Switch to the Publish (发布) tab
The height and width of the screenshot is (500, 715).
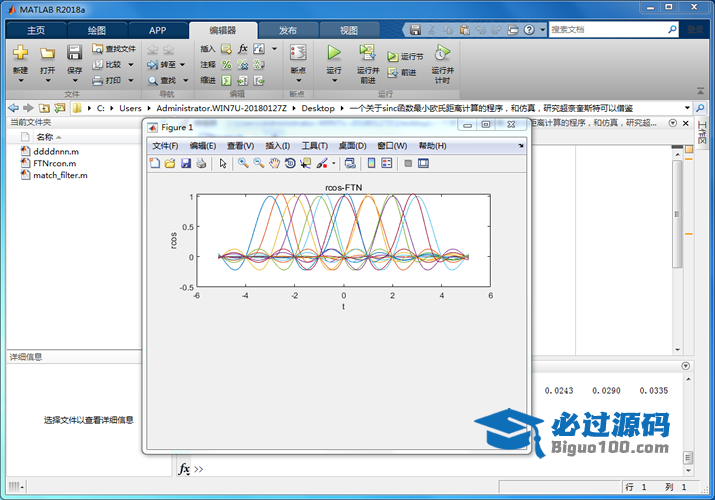pos(288,30)
